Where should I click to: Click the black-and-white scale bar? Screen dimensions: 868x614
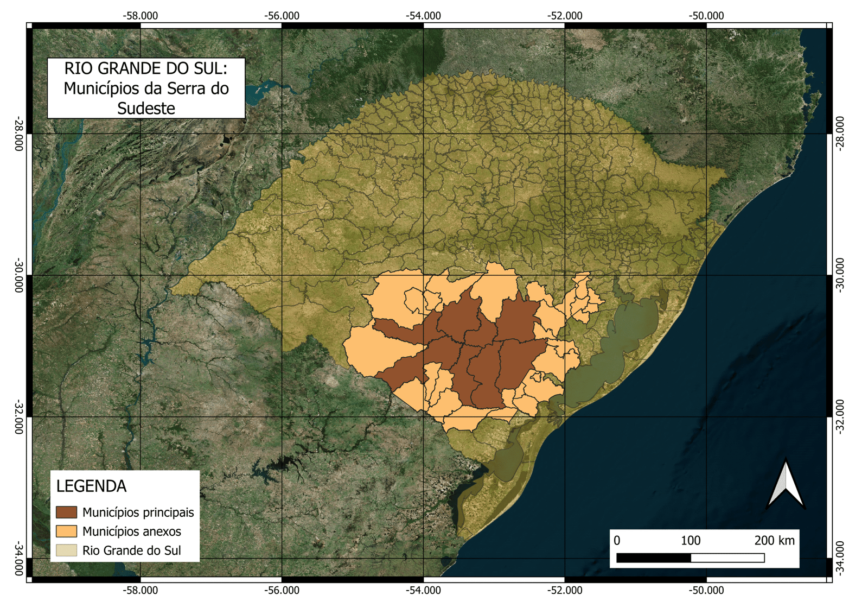point(690,558)
